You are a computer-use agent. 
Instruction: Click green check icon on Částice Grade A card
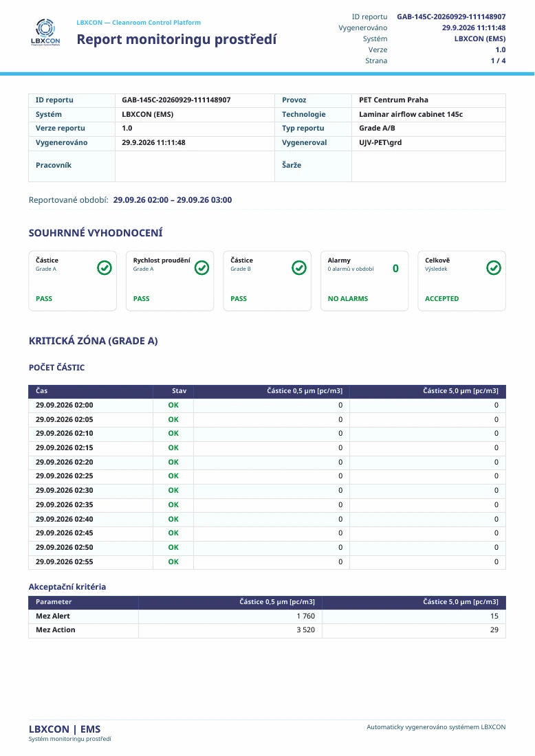(105, 267)
